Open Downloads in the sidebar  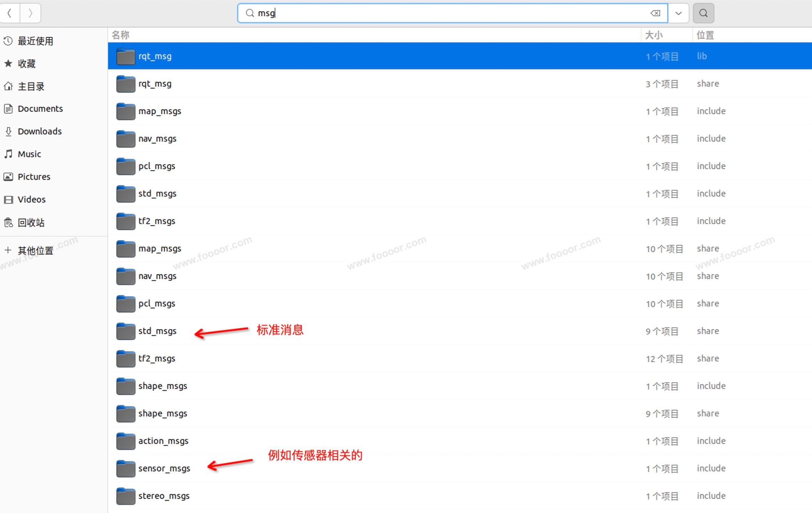click(x=39, y=131)
